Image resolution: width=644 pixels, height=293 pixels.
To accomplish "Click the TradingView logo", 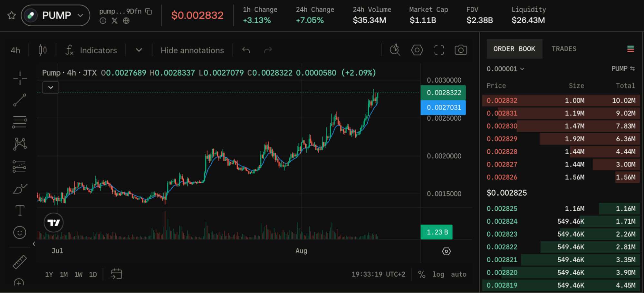I will pyautogui.click(x=53, y=223).
